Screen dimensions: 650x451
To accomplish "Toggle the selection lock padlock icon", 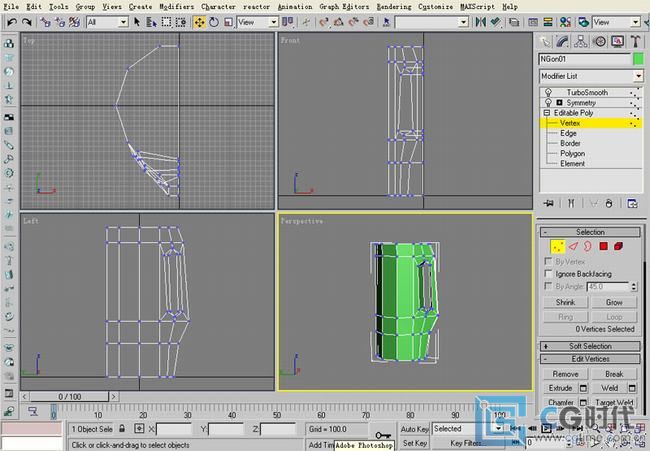I will pos(122,428).
